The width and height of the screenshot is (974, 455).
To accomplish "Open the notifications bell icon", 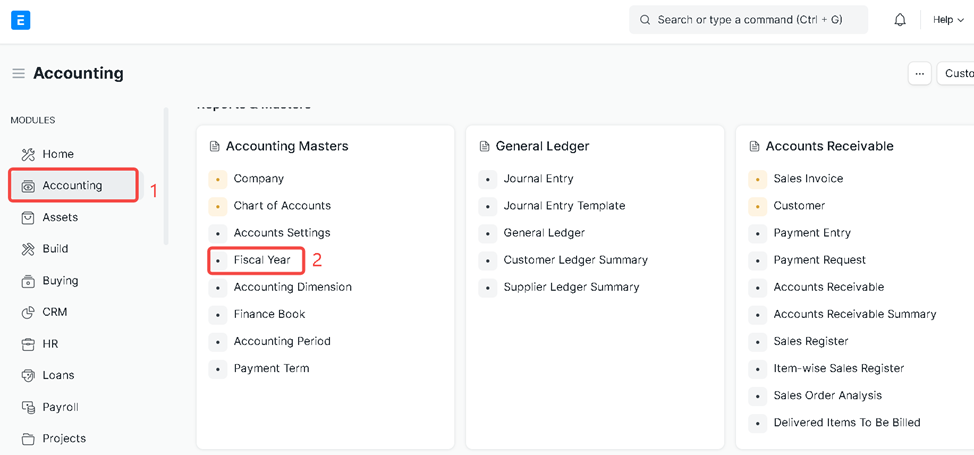I will [900, 20].
